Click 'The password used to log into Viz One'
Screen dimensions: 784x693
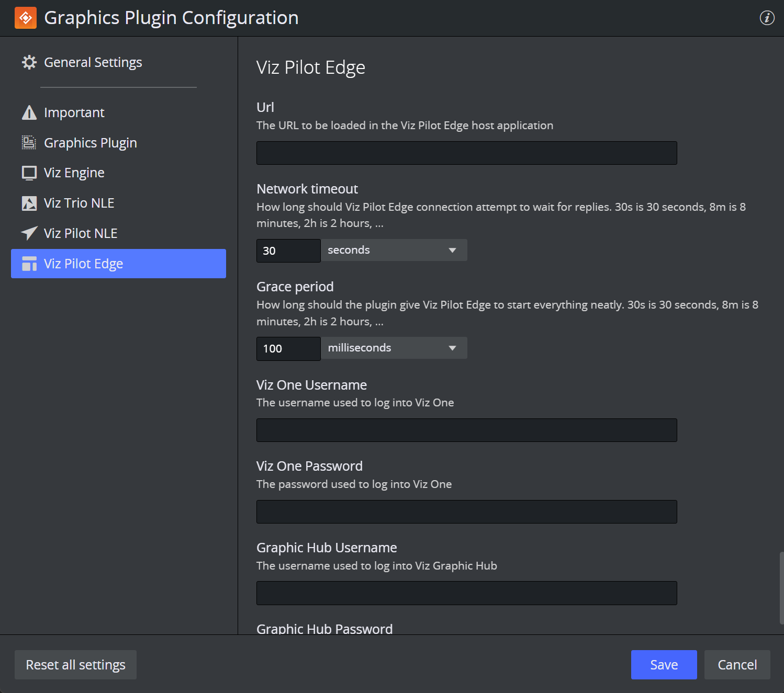[x=354, y=484]
